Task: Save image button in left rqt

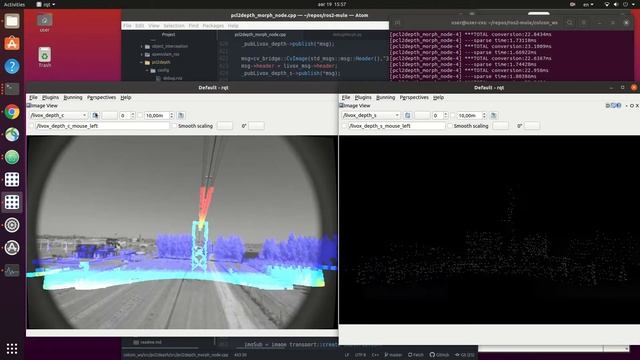Action: click(181, 116)
